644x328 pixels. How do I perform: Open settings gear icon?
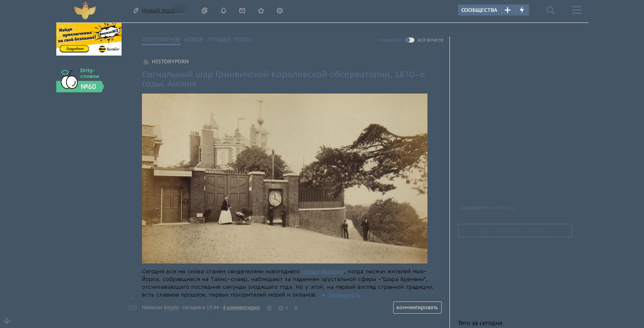click(280, 11)
